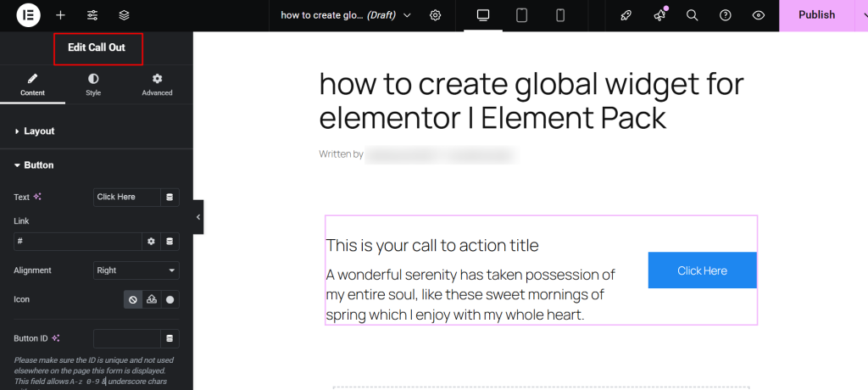Click the Button ID input field

126,338
